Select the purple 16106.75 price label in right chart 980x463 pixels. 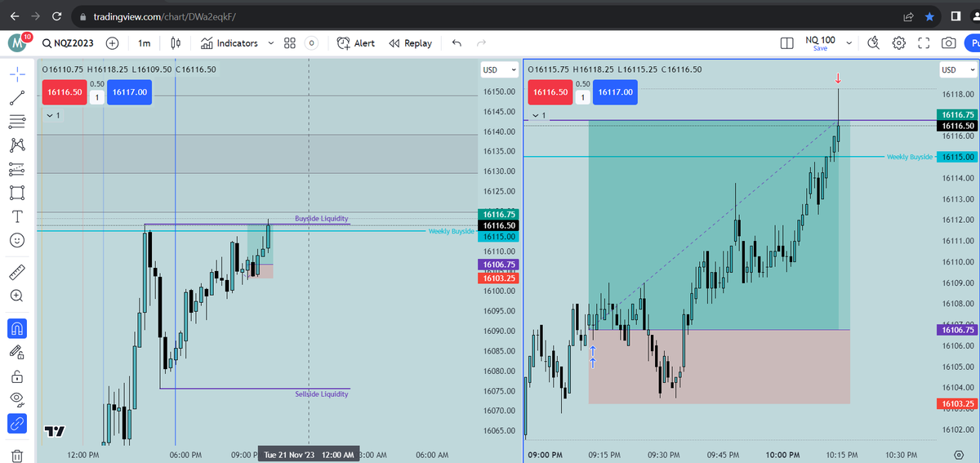point(957,330)
